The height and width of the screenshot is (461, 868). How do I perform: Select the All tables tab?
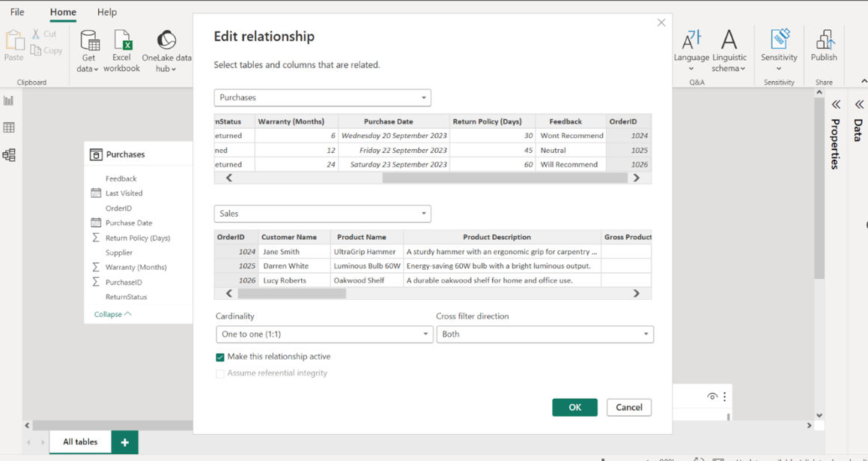coord(80,442)
